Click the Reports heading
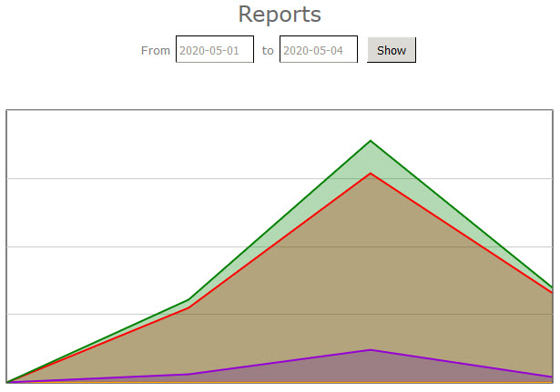The height and width of the screenshot is (392, 560). 280,15
